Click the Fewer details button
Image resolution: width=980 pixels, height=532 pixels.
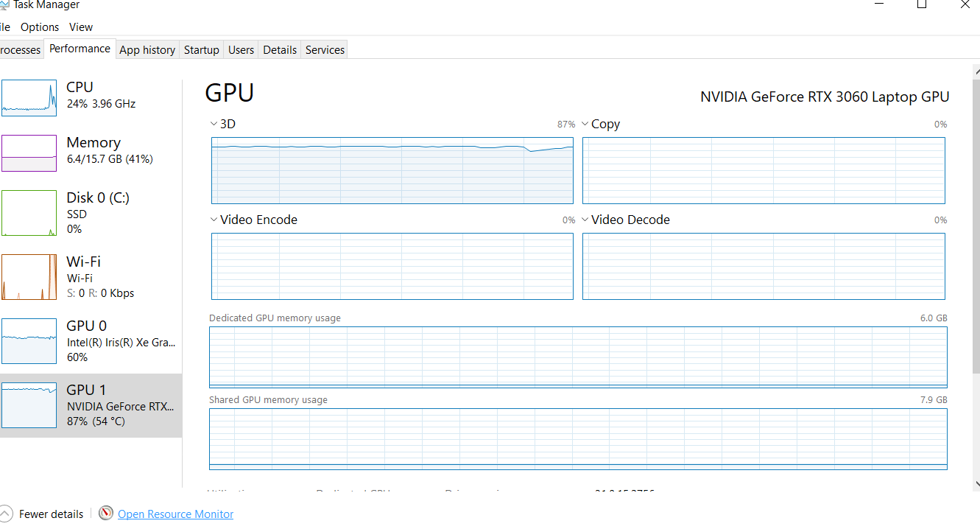click(x=51, y=514)
